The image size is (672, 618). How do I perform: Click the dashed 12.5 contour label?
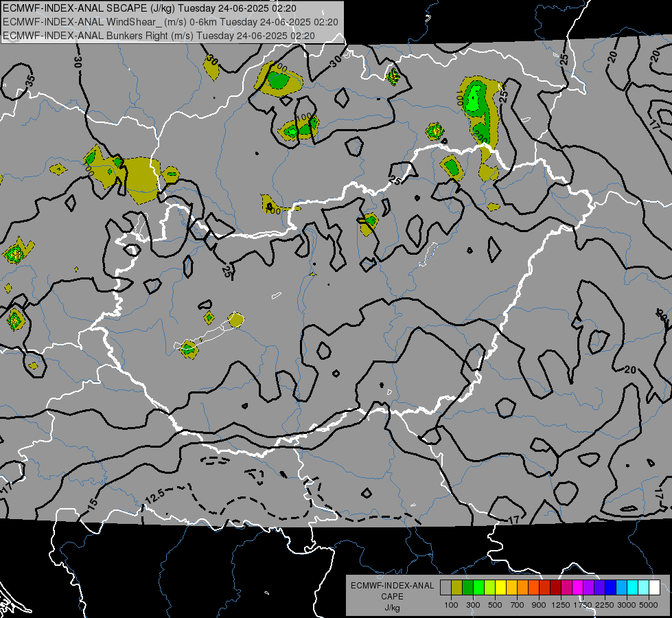(x=154, y=496)
